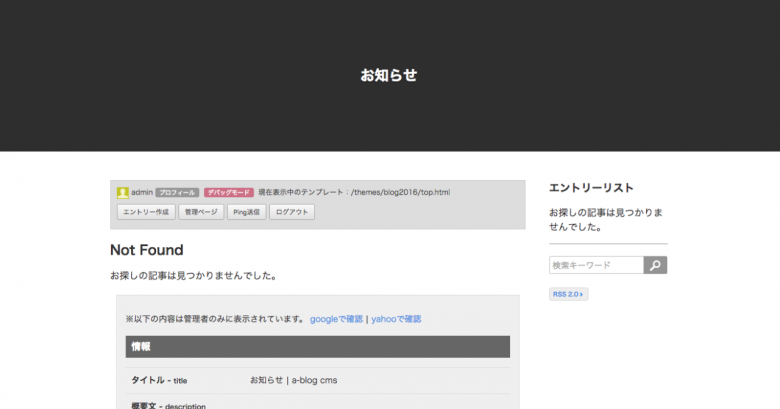Click the admin user avatar icon

click(123, 192)
